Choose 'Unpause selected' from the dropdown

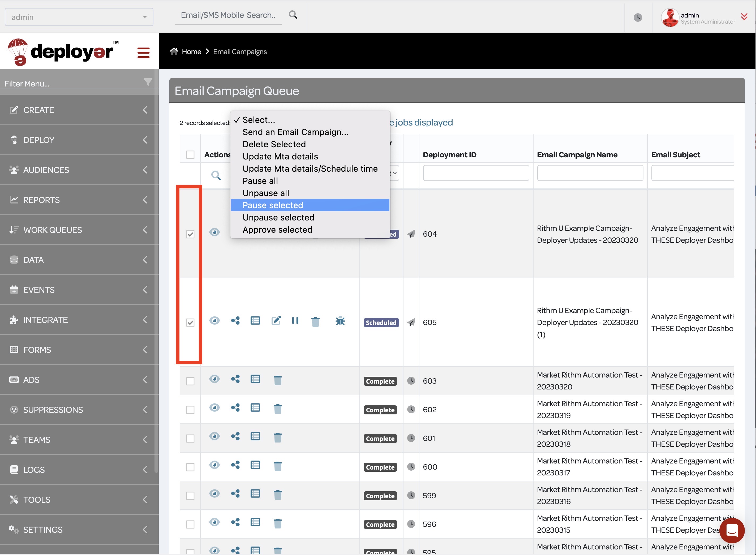(x=310, y=217)
